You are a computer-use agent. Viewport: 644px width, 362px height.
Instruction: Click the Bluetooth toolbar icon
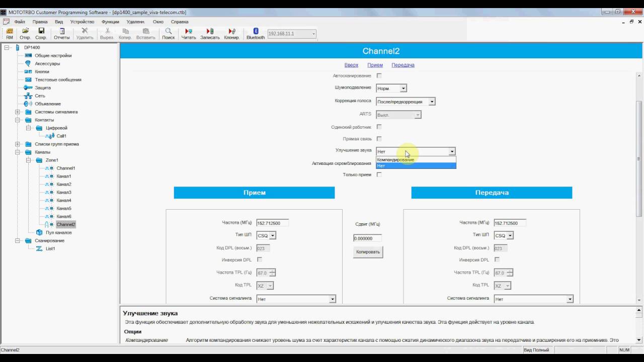256,34
